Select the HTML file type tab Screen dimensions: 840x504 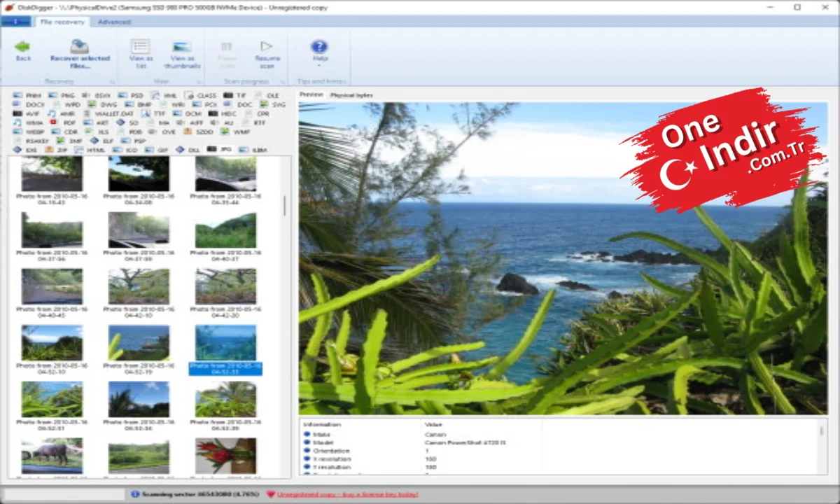(89, 150)
